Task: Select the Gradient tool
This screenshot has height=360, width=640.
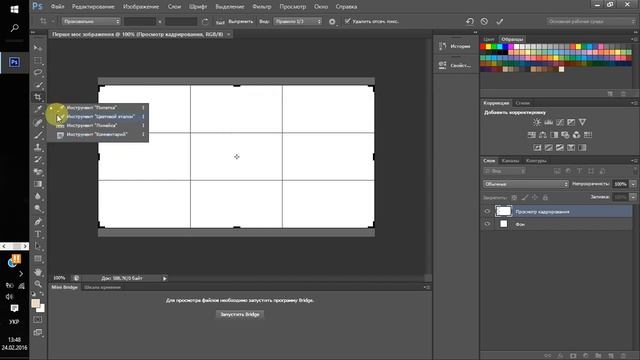Action: tap(38, 184)
